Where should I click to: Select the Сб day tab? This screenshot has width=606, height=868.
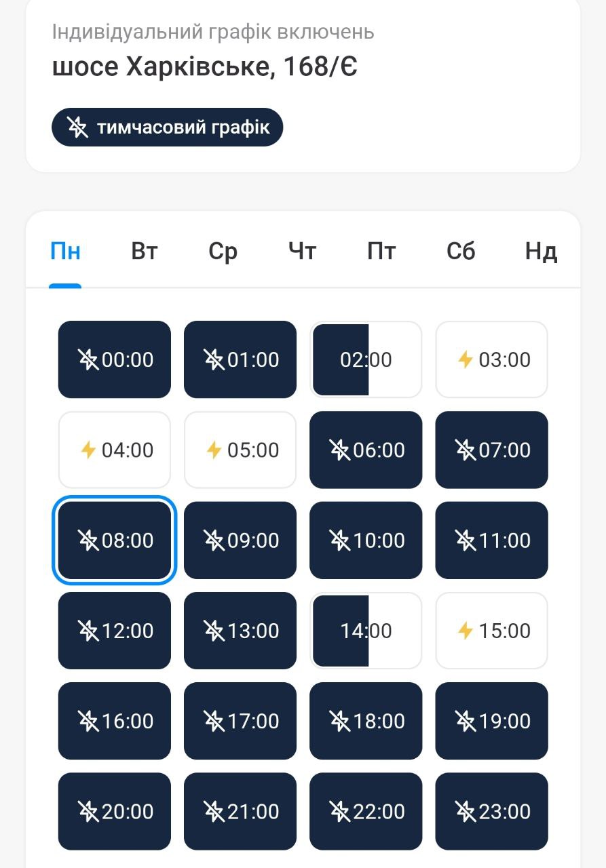pos(461,252)
